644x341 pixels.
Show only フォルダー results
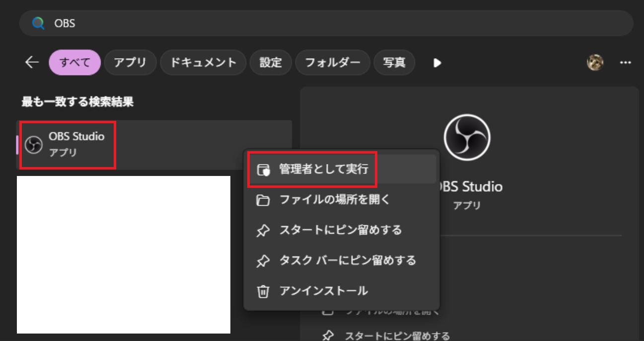332,63
